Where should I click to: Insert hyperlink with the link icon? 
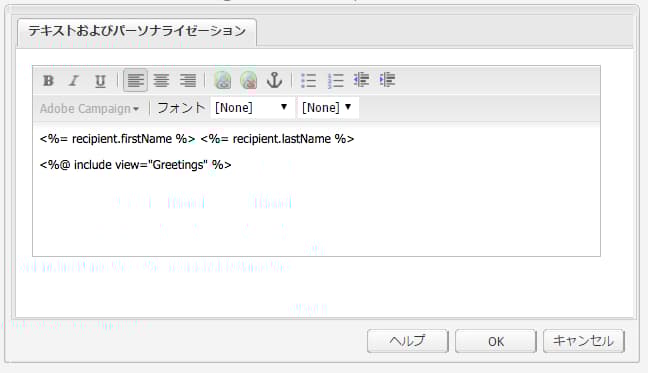[x=222, y=80]
